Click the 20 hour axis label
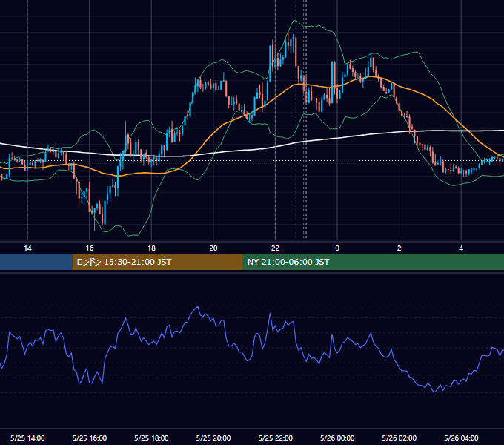 pyautogui.click(x=213, y=248)
